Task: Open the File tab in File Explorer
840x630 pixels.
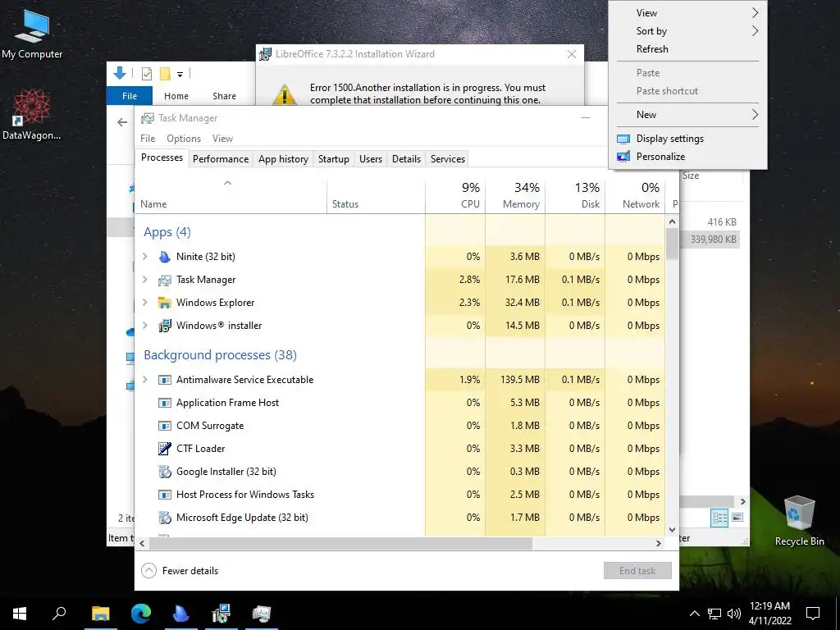Action: tap(130, 96)
